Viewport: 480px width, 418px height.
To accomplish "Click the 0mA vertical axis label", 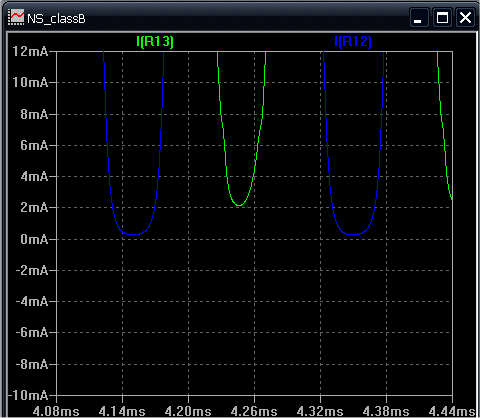I will 34,239.
